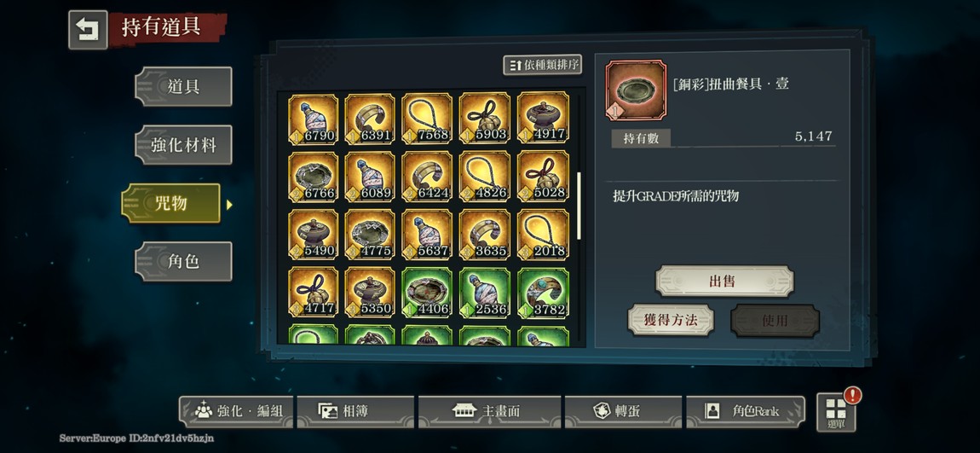Image resolution: width=980 pixels, height=453 pixels.
Task: Open the grid menu icon with alert
Action: [x=836, y=412]
